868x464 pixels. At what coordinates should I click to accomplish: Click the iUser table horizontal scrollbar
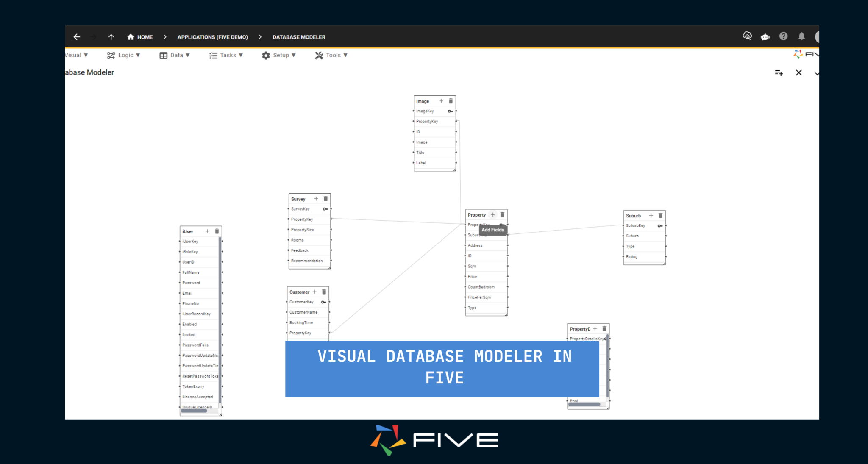pos(194,411)
